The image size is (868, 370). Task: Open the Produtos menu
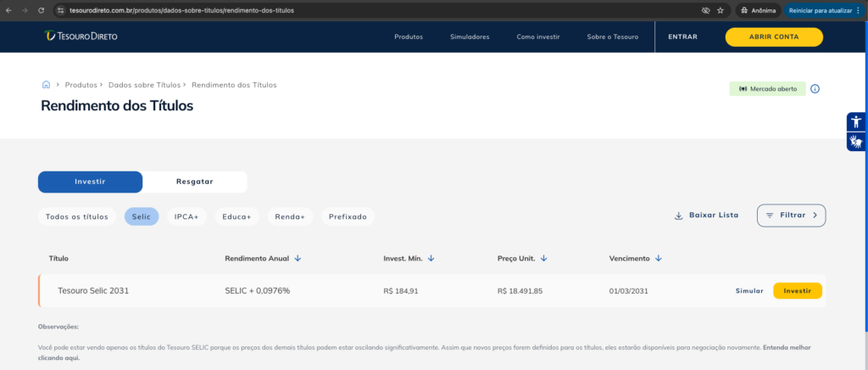[409, 37]
